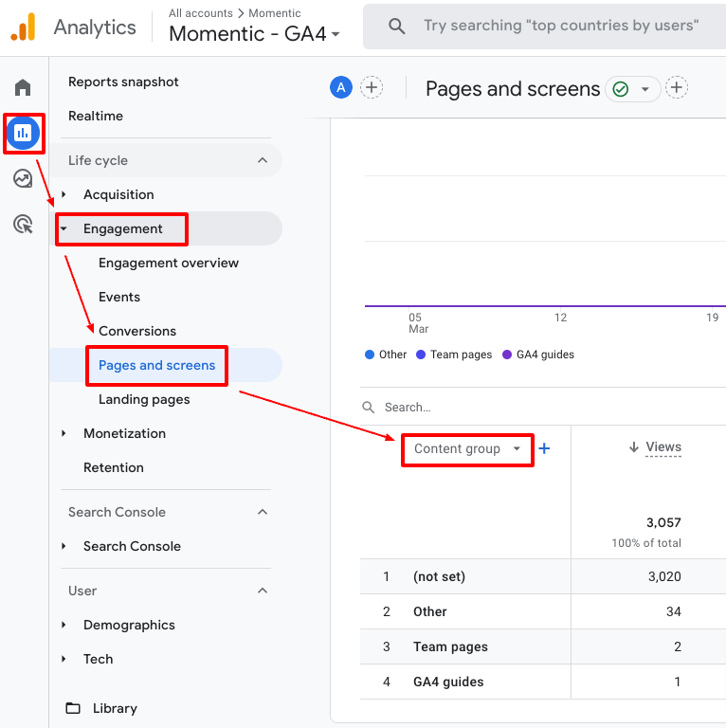Expand the Tech menu arrow
Viewport: 726px width, 728px height.
coord(64,659)
